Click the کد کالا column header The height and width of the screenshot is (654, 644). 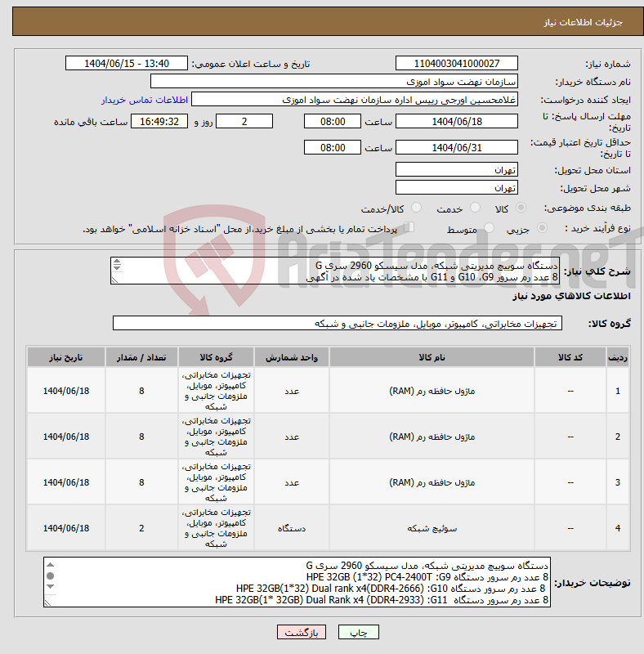(x=570, y=357)
